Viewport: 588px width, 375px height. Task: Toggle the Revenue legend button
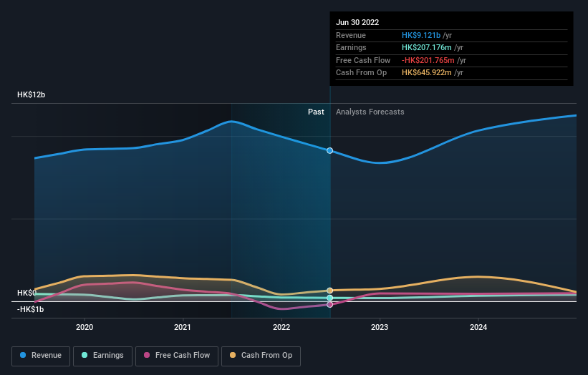click(x=41, y=356)
